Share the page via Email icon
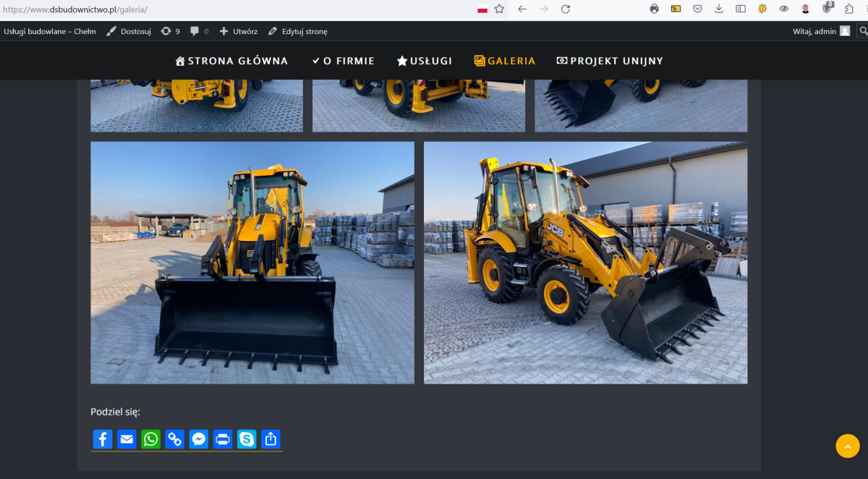This screenshot has height=479, width=868. (x=127, y=439)
